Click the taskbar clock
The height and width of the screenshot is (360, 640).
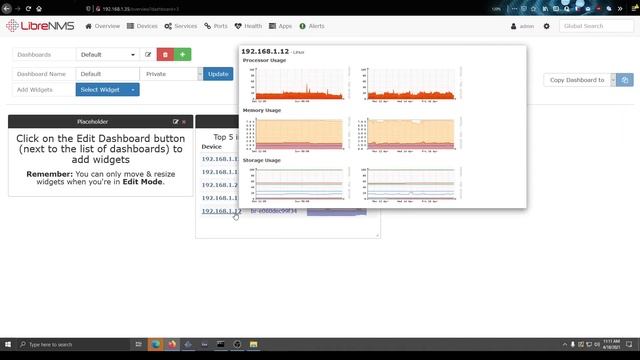click(611, 344)
